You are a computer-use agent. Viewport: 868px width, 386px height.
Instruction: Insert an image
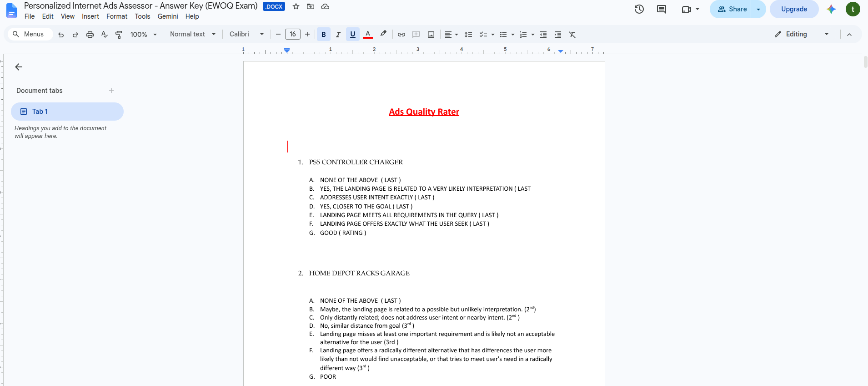pyautogui.click(x=431, y=35)
